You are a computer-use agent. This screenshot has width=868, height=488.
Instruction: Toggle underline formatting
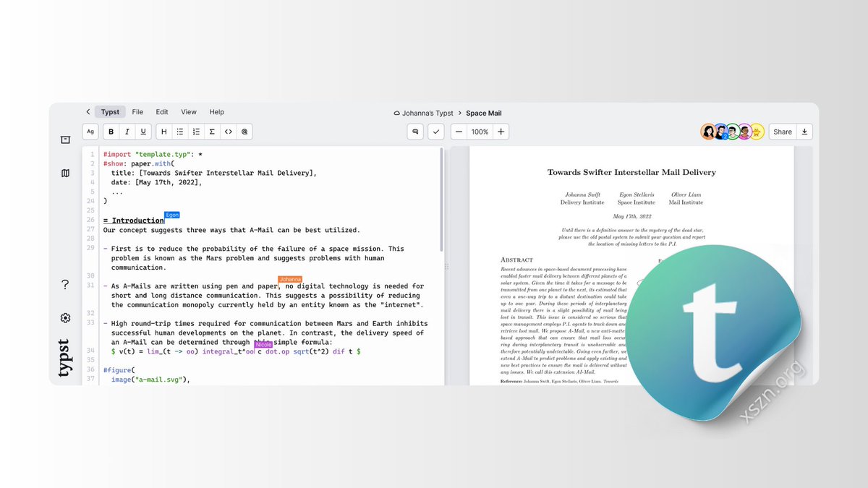pyautogui.click(x=143, y=132)
